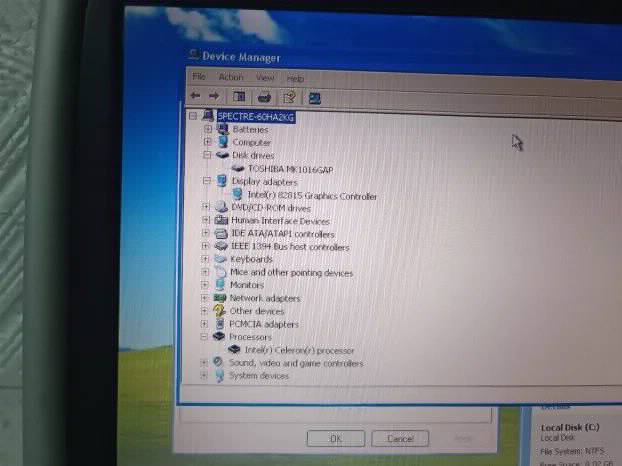Select the Display adapters label
This screenshot has height=466, width=622.
coord(265,182)
